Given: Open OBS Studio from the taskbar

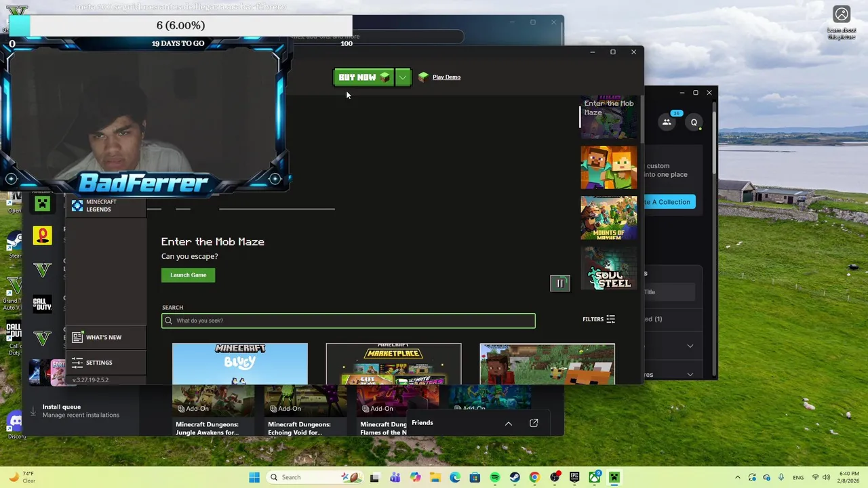Looking at the screenshot, I should [555, 477].
